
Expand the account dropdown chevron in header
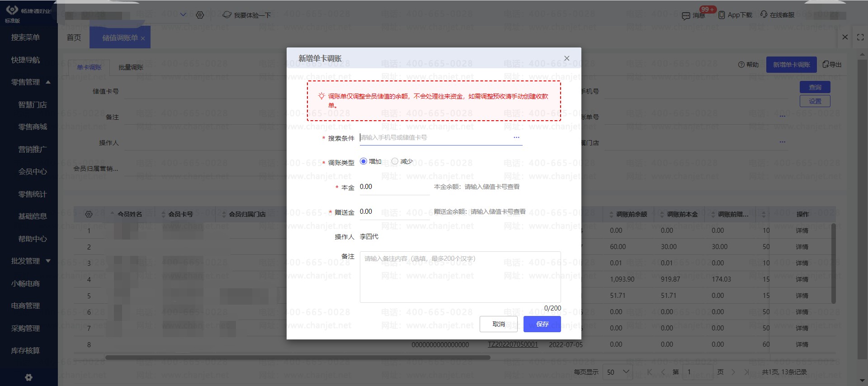click(183, 14)
